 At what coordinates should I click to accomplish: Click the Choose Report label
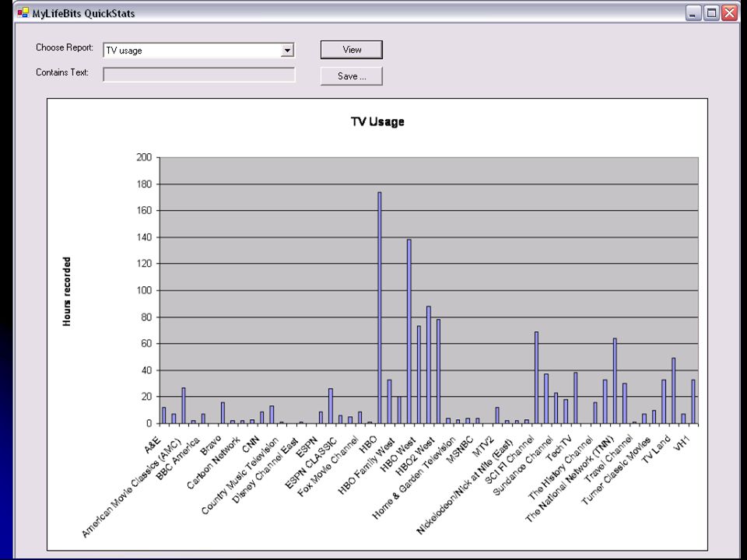click(x=65, y=47)
